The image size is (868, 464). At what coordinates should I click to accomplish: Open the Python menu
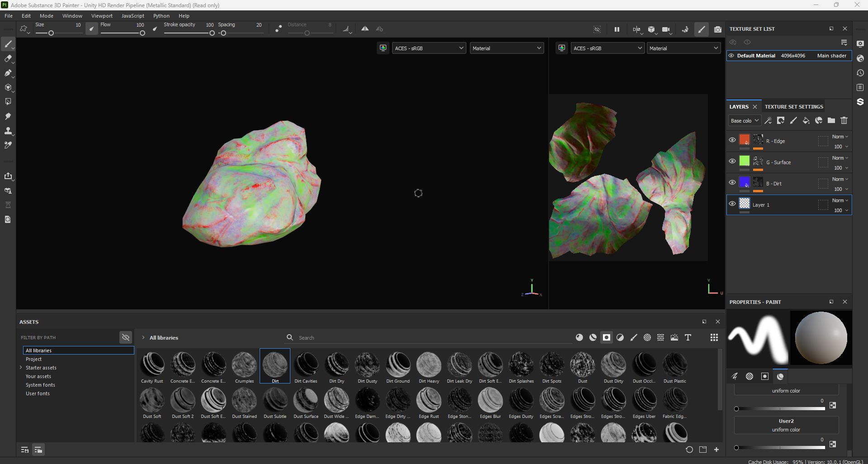pos(161,15)
